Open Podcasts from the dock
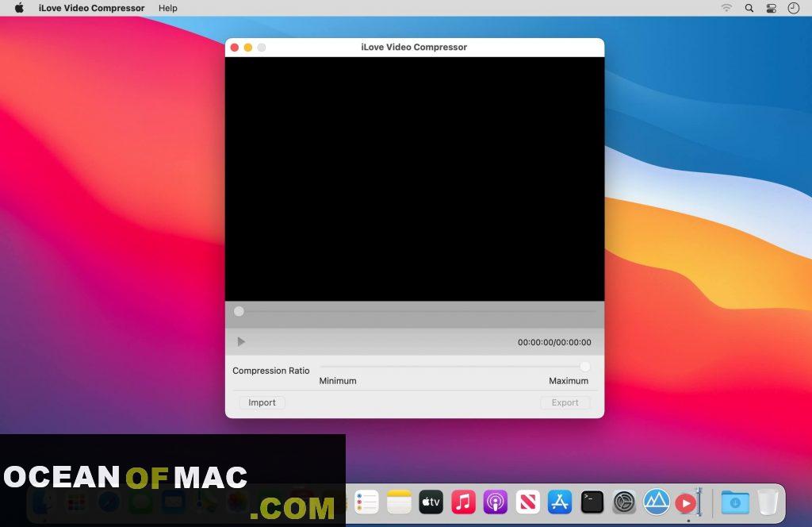812x527 pixels. 496,502
